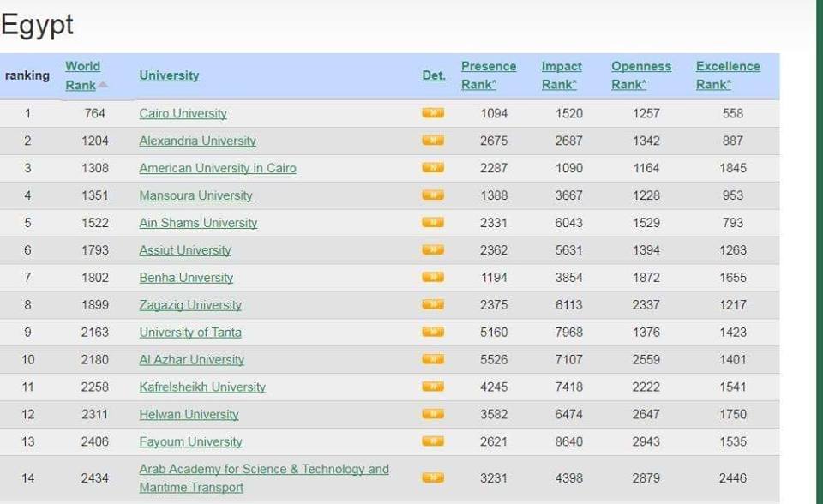823x504 pixels.
Task: Visit the Kafrelsheikh University link
Action: [x=202, y=387]
